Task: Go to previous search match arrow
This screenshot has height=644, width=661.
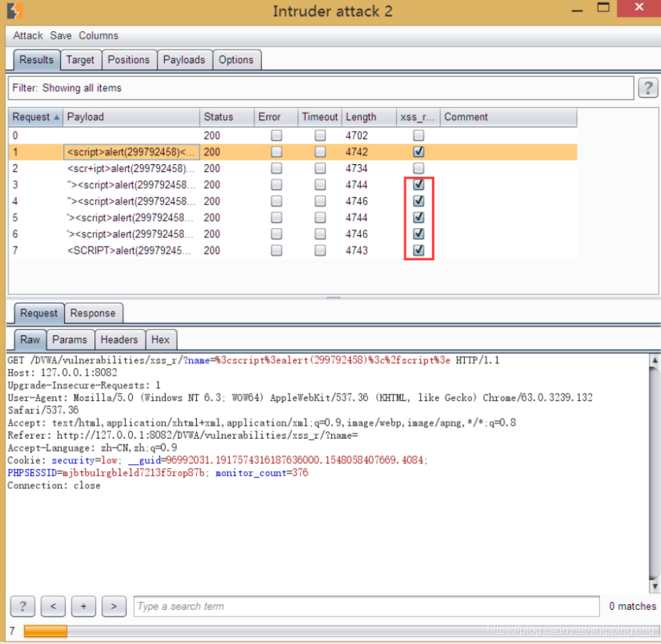Action: point(53,606)
